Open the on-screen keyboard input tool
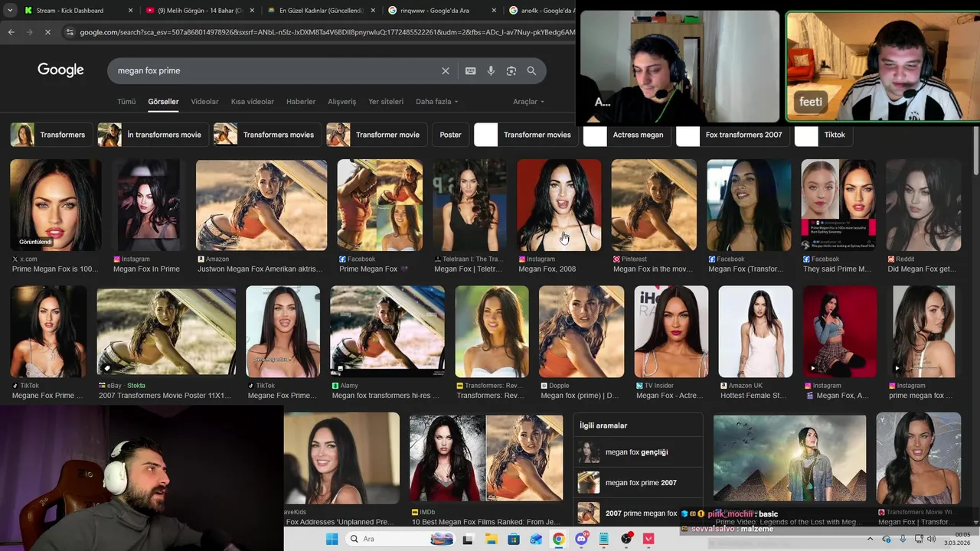The height and width of the screenshot is (551, 980). (470, 70)
